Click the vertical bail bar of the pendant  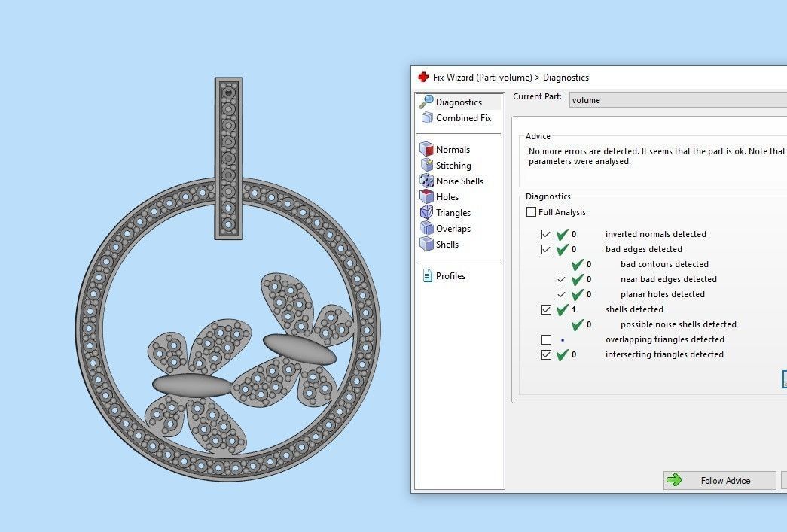(228, 159)
